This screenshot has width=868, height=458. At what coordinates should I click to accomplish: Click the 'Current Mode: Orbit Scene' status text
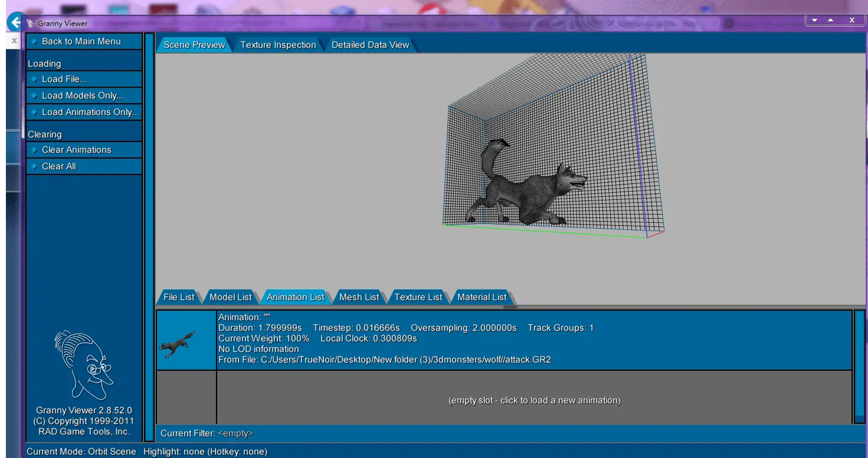coord(81,452)
